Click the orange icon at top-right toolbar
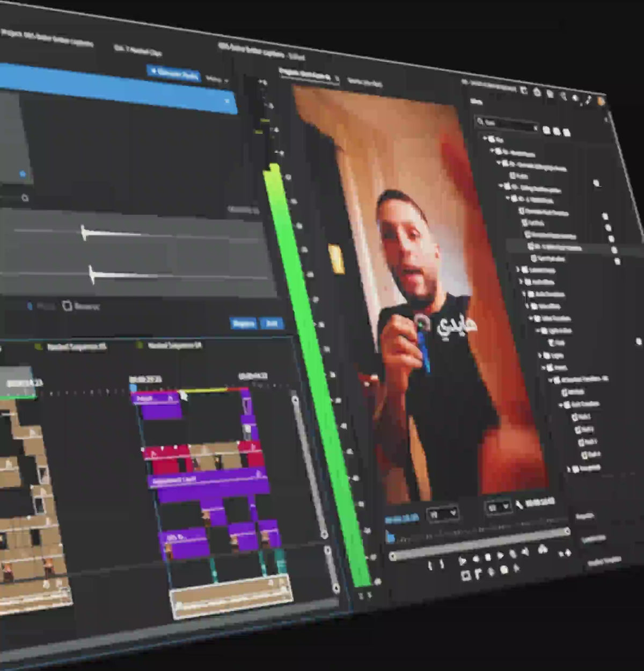This screenshot has height=671, width=644. tap(602, 101)
